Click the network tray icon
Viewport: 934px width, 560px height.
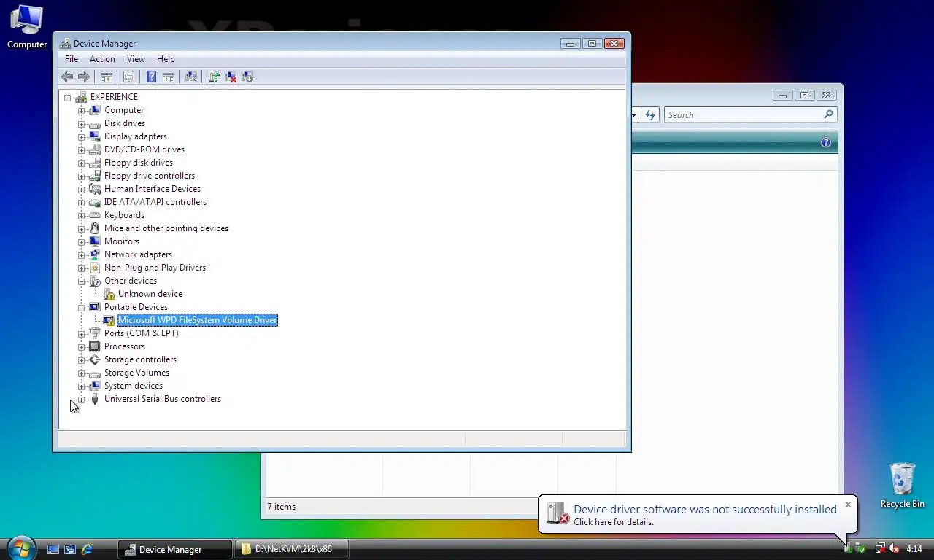881,548
